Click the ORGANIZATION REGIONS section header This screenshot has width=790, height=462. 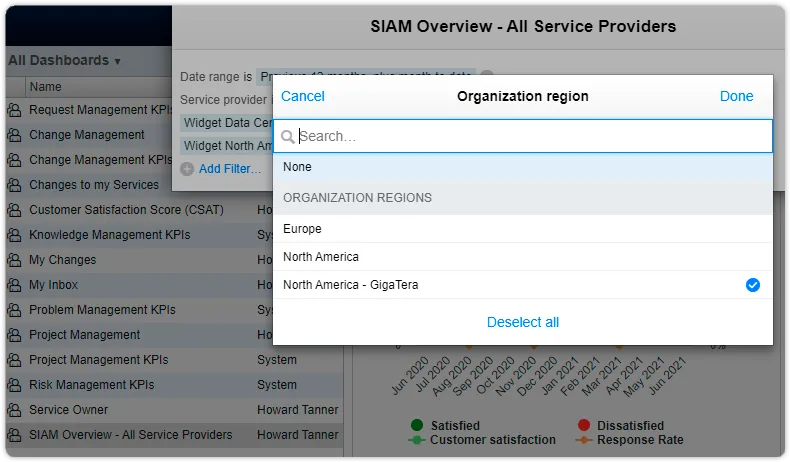tap(522, 198)
